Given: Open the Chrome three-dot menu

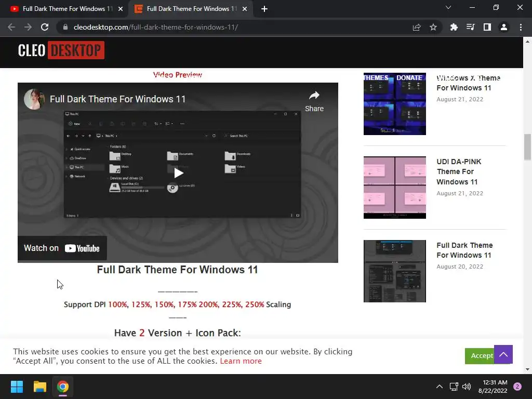Looking at the screenshot, I should [x=521, y=27].
